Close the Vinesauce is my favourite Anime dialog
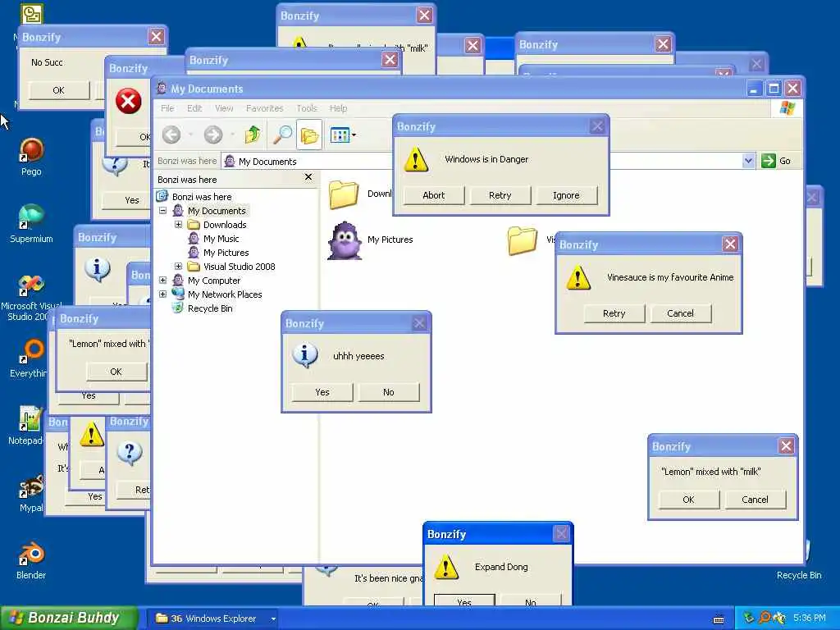This screenshot has height=630, width=840. coord(729,244)
